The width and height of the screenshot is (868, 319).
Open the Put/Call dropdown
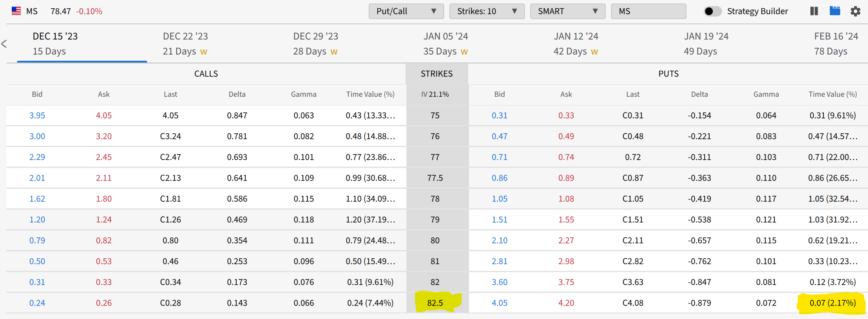click(x=406, y=11)
